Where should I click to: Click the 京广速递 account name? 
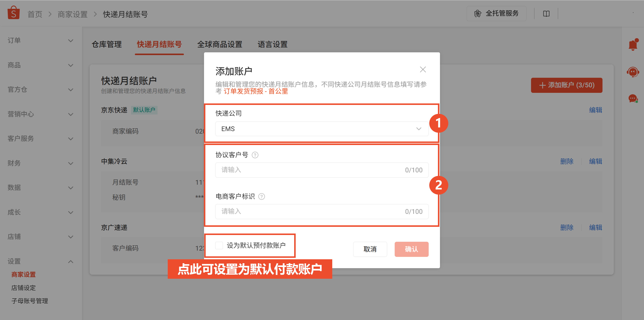(114, 228)
